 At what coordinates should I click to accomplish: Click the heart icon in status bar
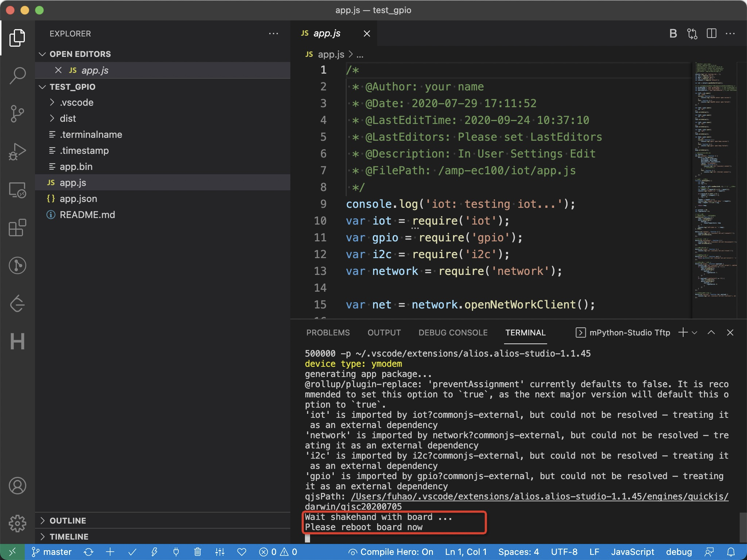point(242,552)
